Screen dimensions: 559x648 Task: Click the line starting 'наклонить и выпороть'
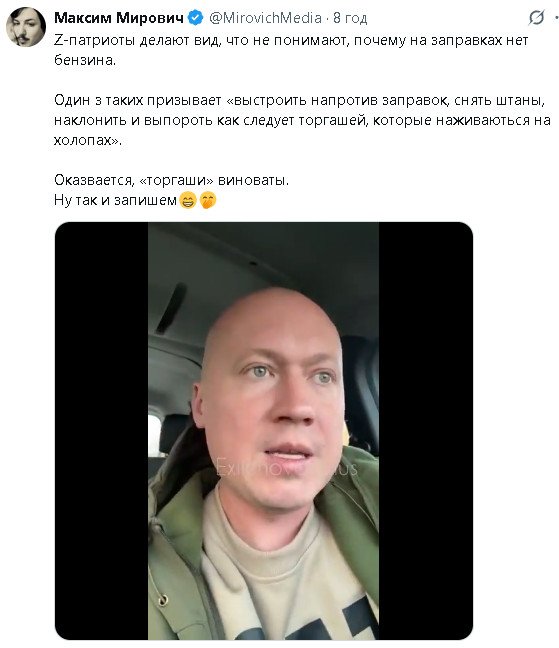[x=302, y=120]
